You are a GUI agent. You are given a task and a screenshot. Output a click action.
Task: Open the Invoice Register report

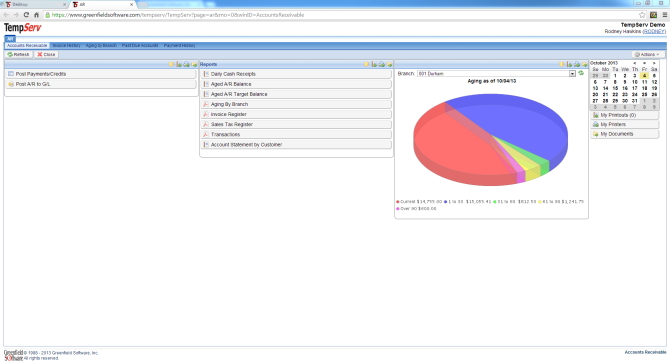296,114
